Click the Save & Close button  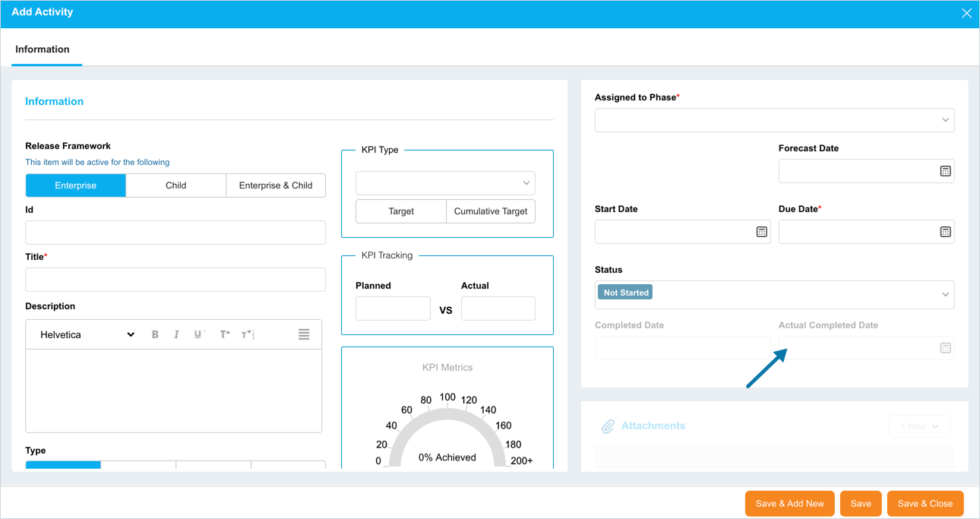click(x=925, y=504)
